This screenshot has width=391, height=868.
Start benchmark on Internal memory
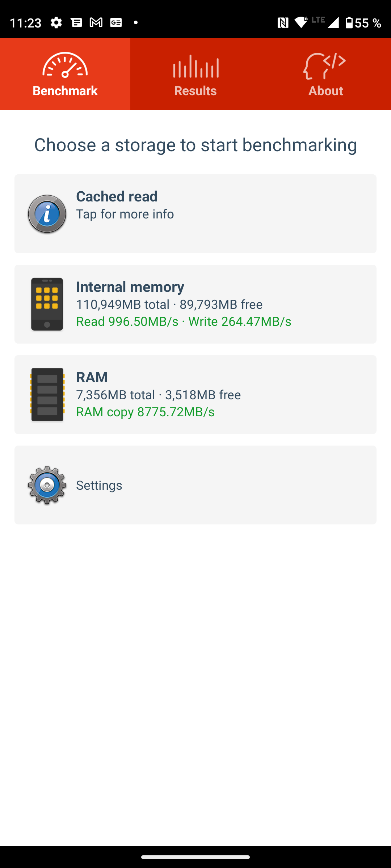click(195, 304)
